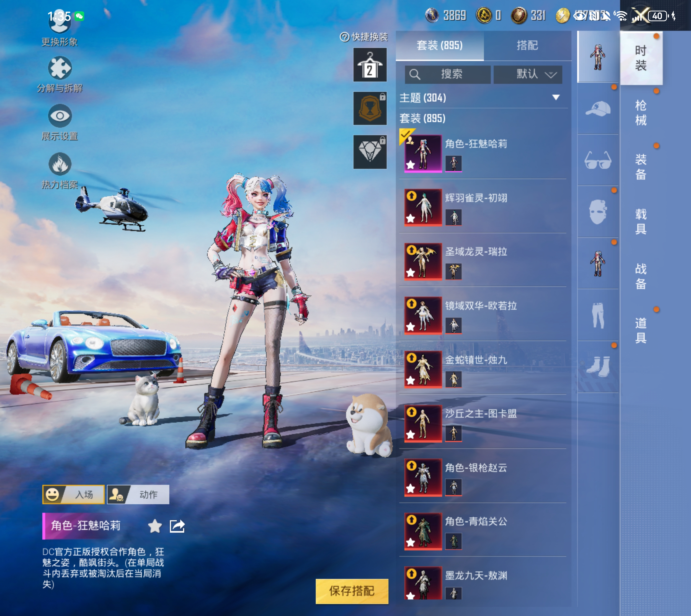Click the battery indicator showing 40

[658, 16]
